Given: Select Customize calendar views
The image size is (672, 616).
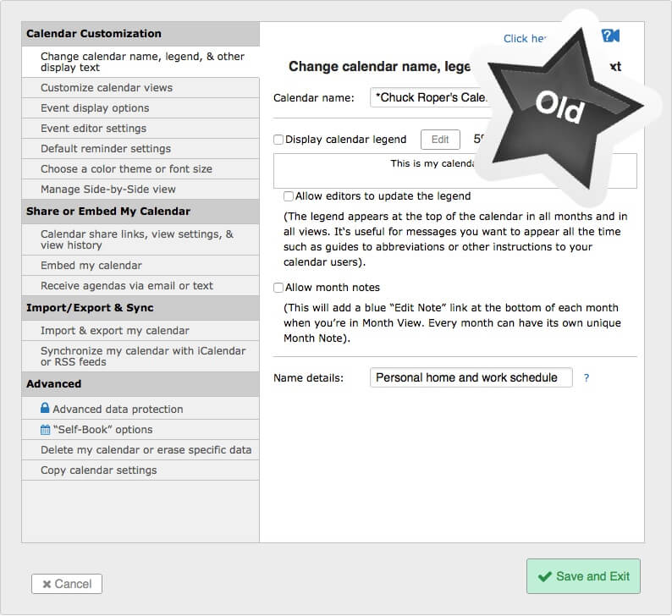Looking at the screenshot, I should click(140, 88).
